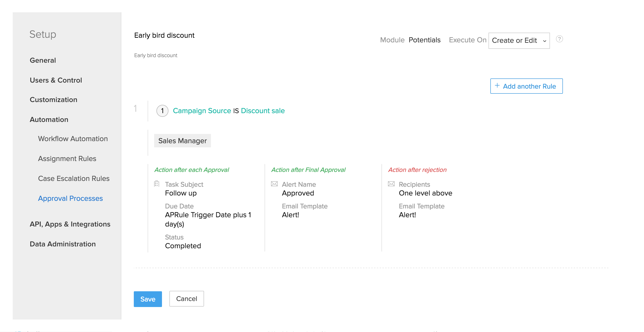Save the approval process
Screen dimensions: 644x332
point(148,299)
